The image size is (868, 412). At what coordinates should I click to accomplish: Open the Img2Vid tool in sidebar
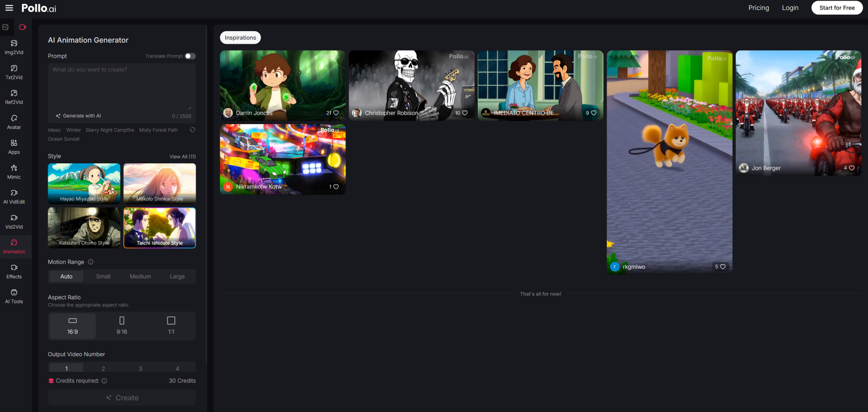tap(14, 47)
